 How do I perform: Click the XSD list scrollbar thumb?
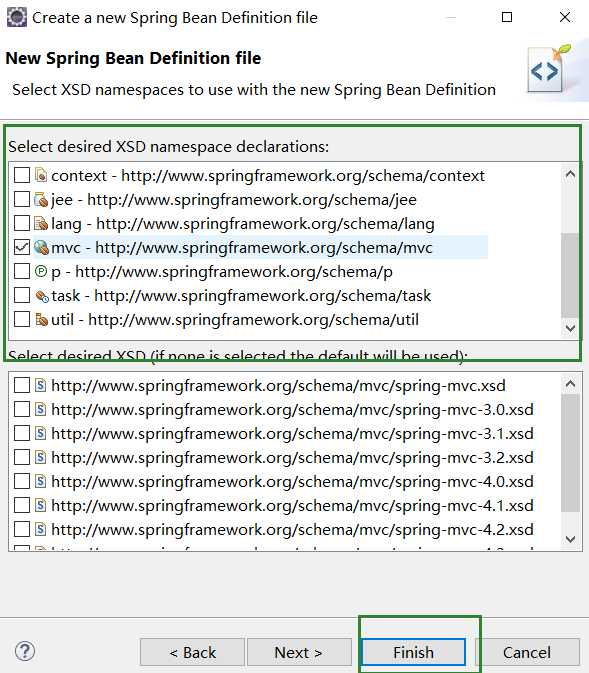570,453
